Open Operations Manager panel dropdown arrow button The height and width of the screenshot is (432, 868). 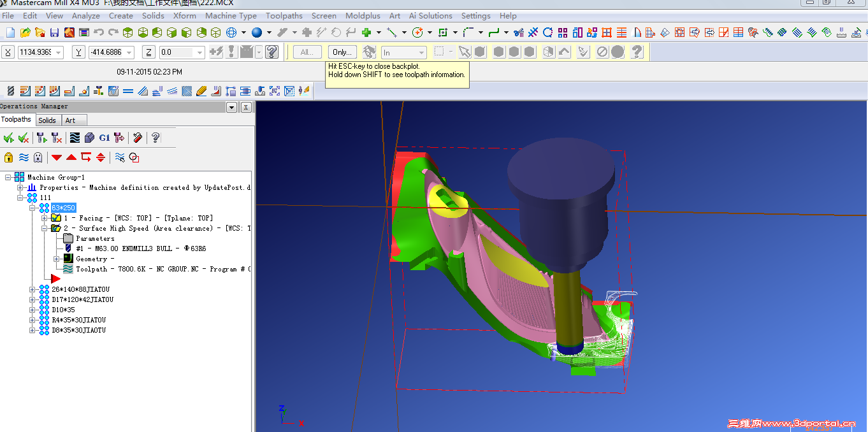point(231,107)
